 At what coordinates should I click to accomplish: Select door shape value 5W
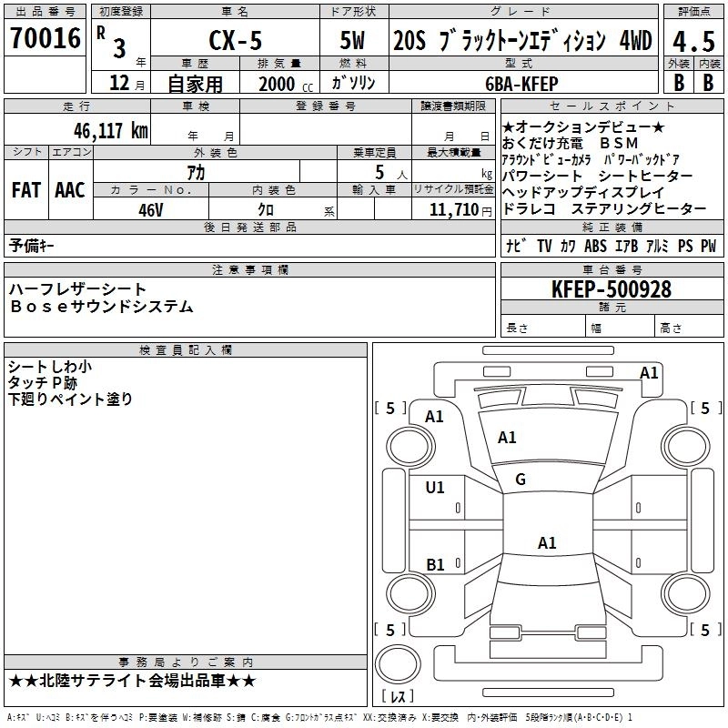coord(352,40)
